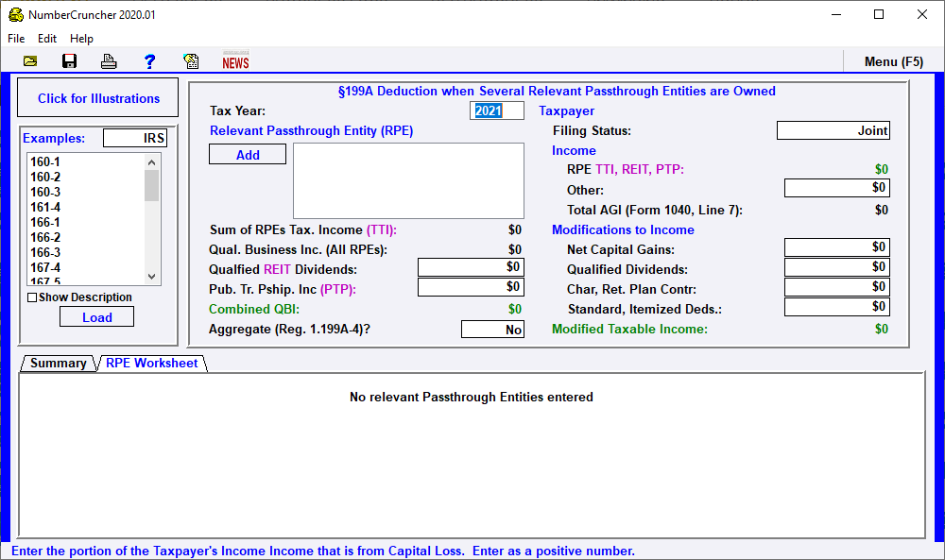Select example 160-3 in list
The image size is (945, 560).
pos(45,192)
